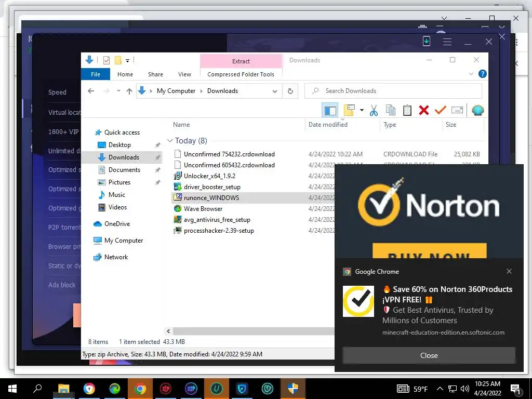Open Quick access in navigation pane
532x399 pixels.
coord(122,132)
